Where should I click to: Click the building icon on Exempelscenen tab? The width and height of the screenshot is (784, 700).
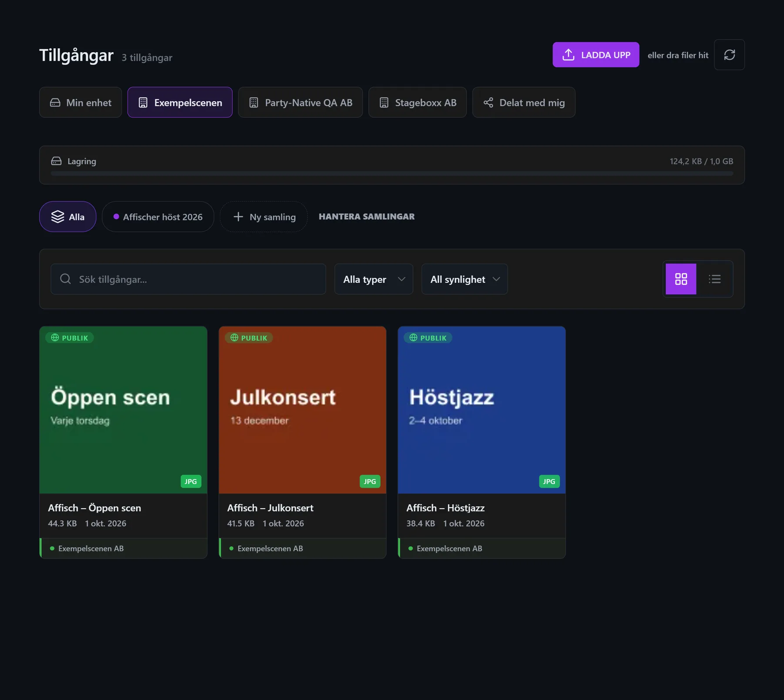click(x=143, y=102)
